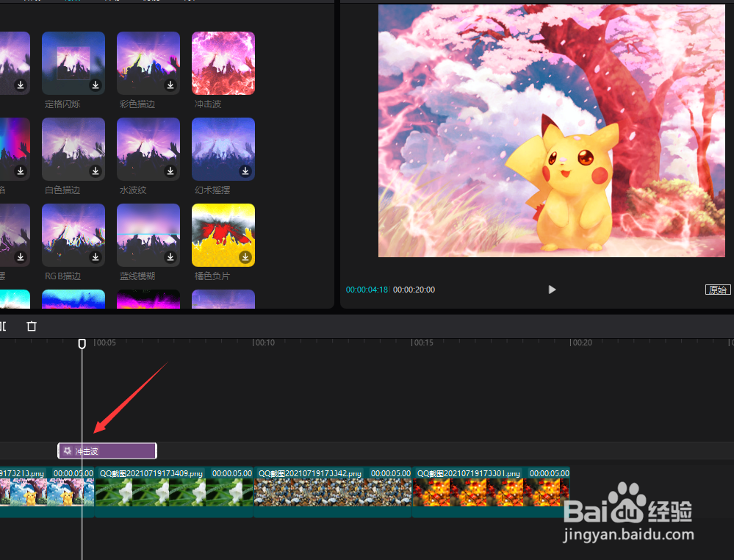Select the orange leaves clip ending in 301.png
This screenshot has height=560, width=734.
491,492
